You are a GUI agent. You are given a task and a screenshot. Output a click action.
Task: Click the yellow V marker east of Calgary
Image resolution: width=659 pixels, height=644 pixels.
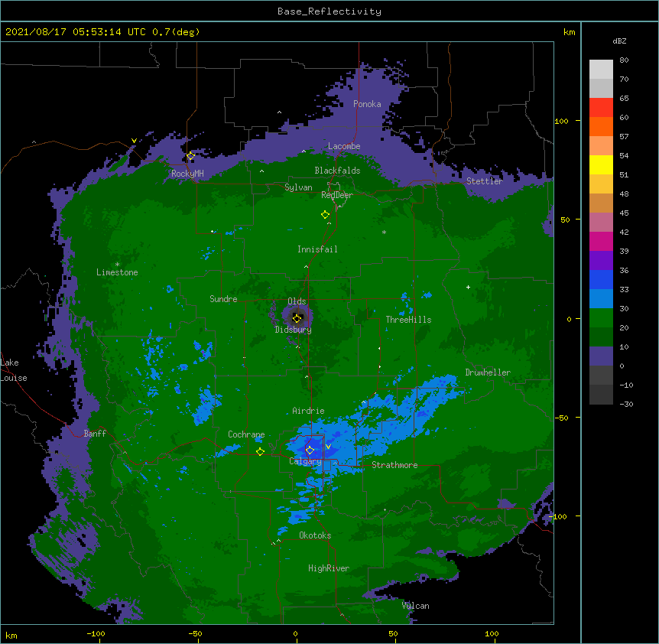click(328, 447)
